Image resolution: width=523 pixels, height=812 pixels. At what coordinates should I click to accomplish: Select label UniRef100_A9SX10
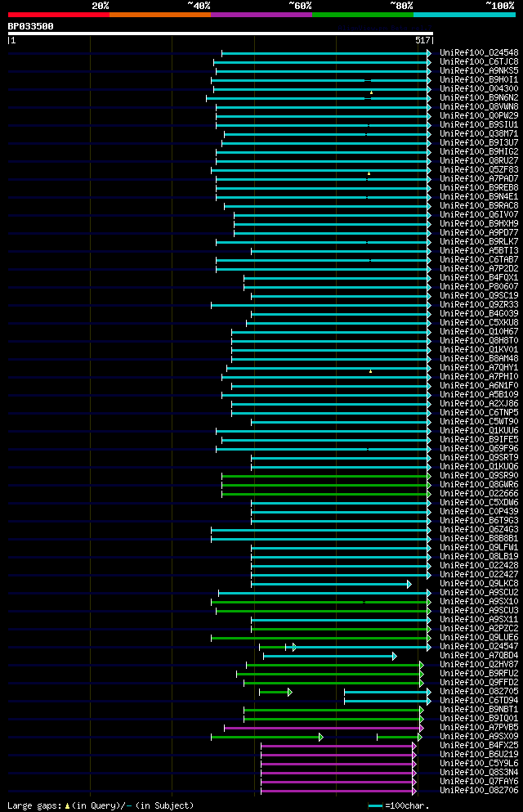click(x=479, y=602)
